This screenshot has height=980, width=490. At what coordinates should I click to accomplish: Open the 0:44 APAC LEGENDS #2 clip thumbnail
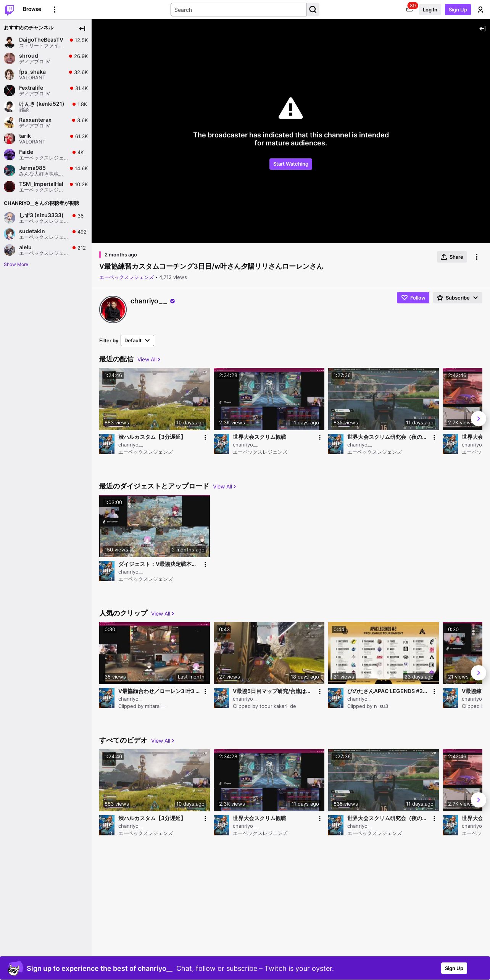pos(384,653)
